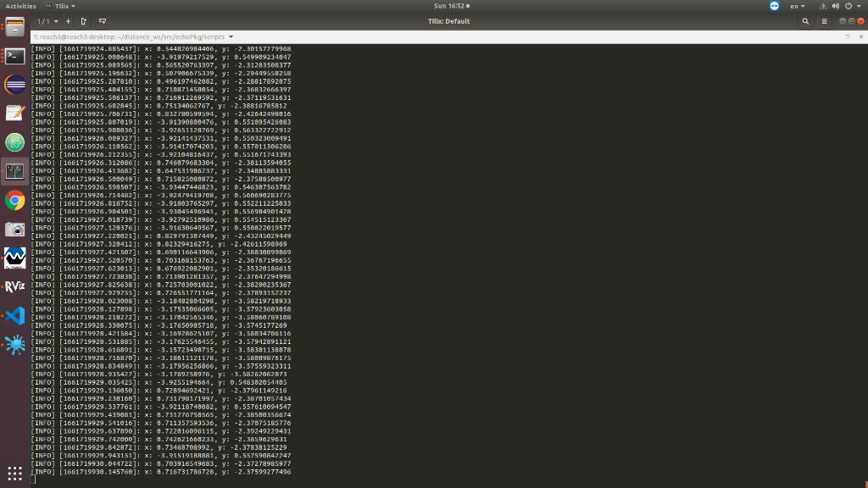Launch Eclipse from the dock
Screen dimensions: 868x488
point(15,85)
